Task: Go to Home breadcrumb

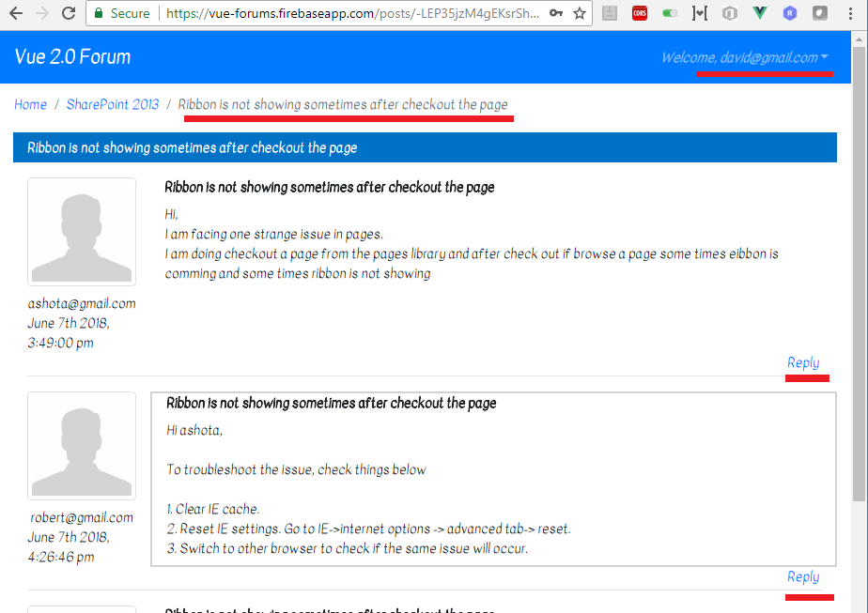Action: click(30, 104)
